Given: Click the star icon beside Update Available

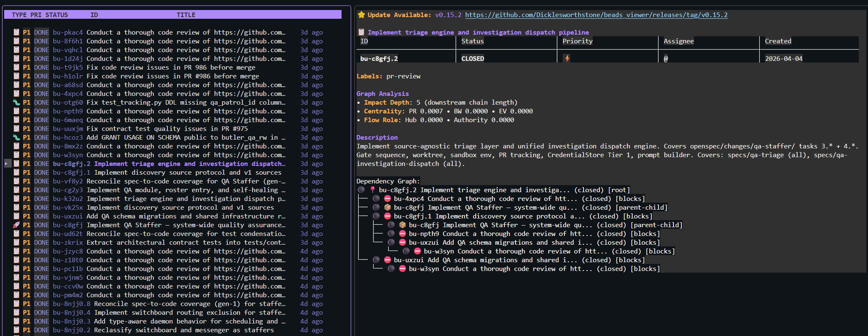Looking at the screenshot, I should coord(361,15).
